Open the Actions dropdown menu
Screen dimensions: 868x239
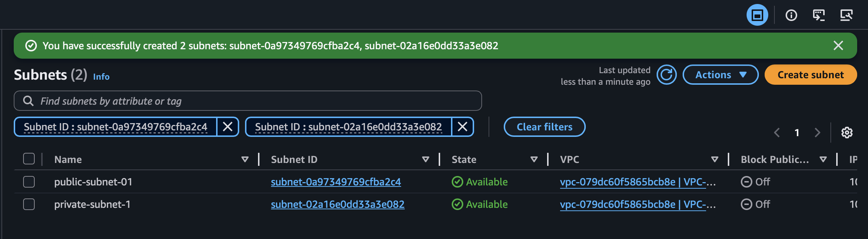[720, 75]
